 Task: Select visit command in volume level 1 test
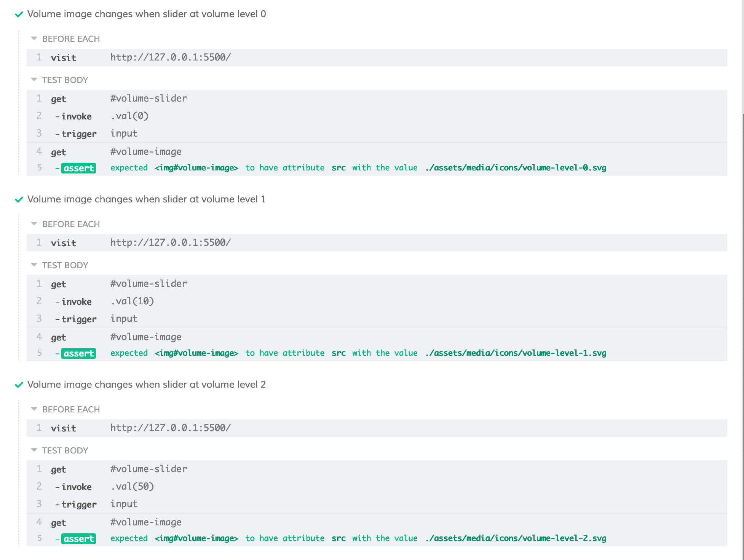click(377, 243)
